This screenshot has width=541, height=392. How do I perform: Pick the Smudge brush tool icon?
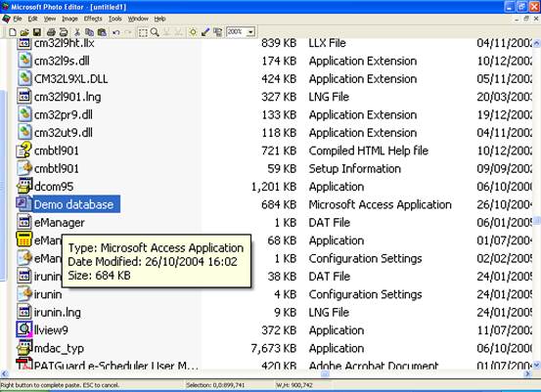point(205,32)
